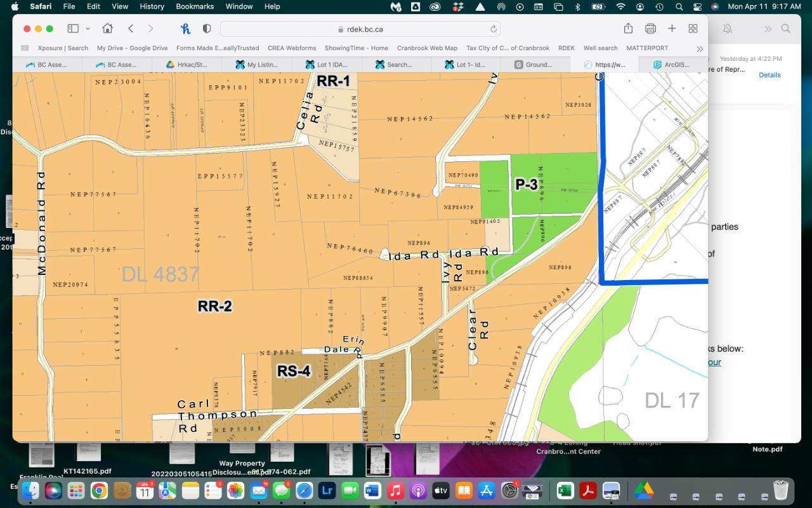812x508 pixels.
Task: Go back to the previous page
Action: (131, 29)
